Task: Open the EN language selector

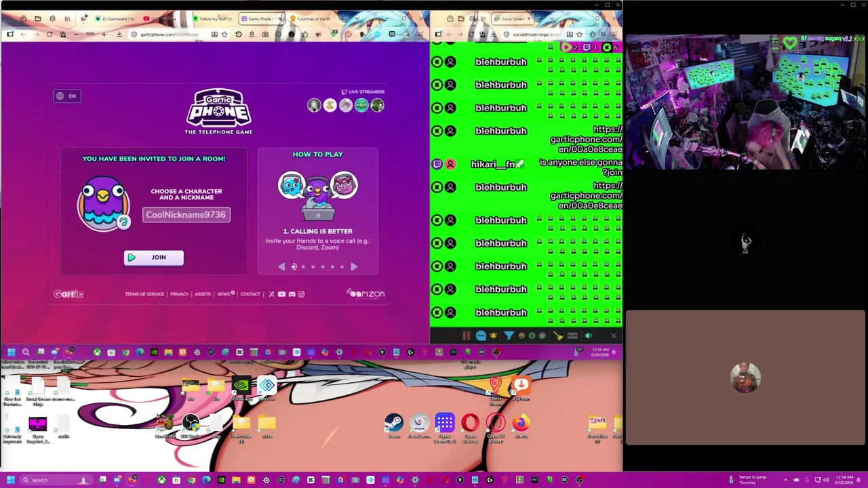Action: [66, 96]
